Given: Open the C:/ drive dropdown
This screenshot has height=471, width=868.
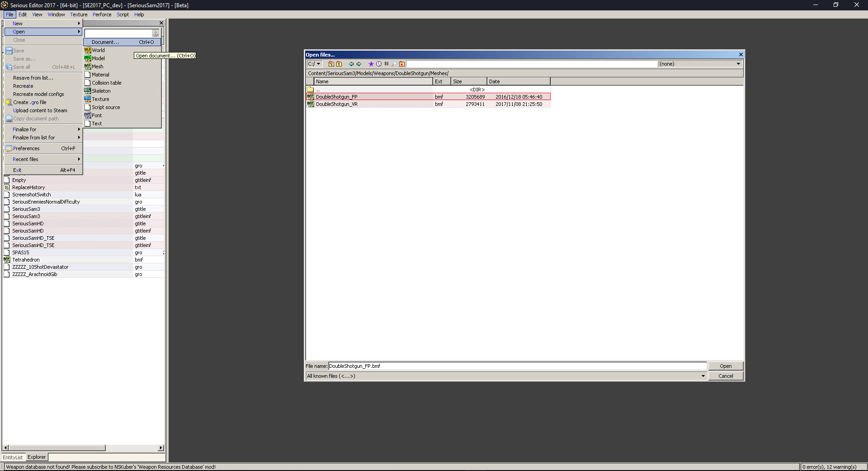Looking at the screenshot, I should tap(315, 64).
